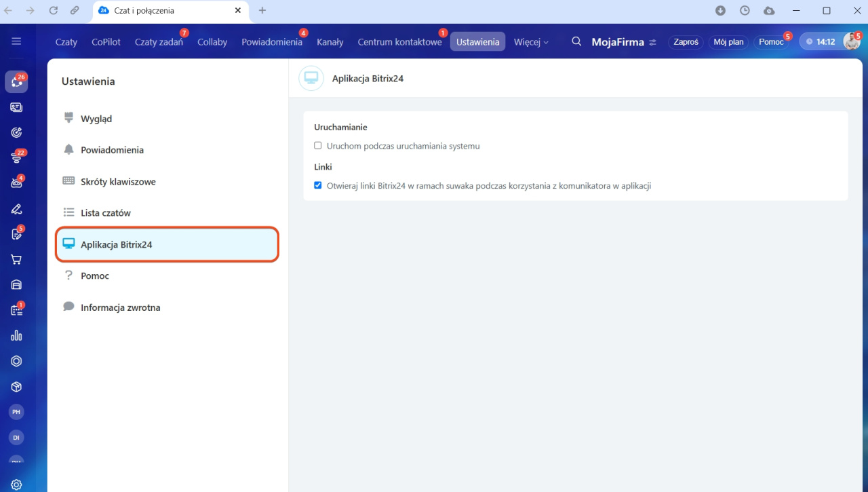The height and width of the screenshot is (492, 868).
Task: Open Powiadomienia settings section
Action: point(112,150)
